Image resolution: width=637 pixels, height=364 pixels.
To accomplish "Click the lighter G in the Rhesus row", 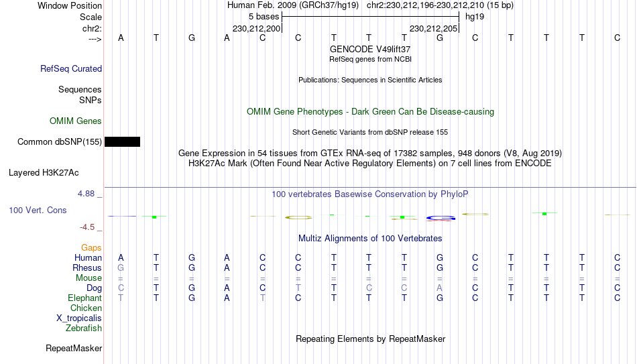I will 121,267.
